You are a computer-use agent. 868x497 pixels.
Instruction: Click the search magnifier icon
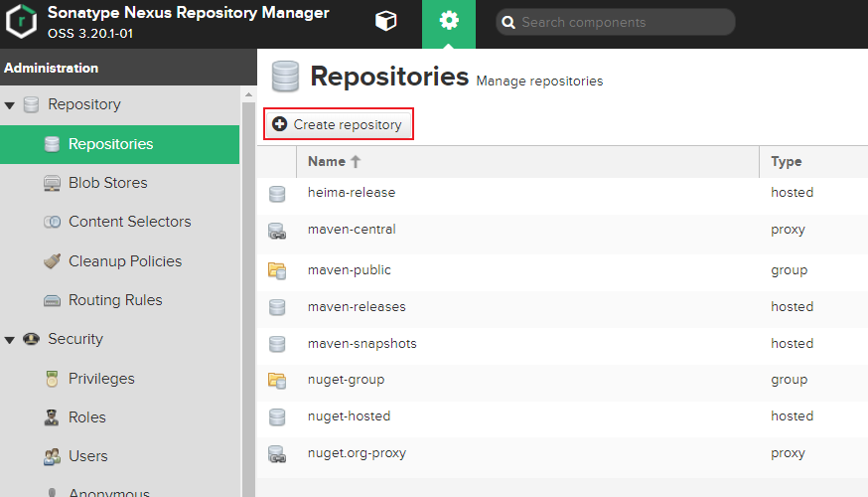pos(508,22)
